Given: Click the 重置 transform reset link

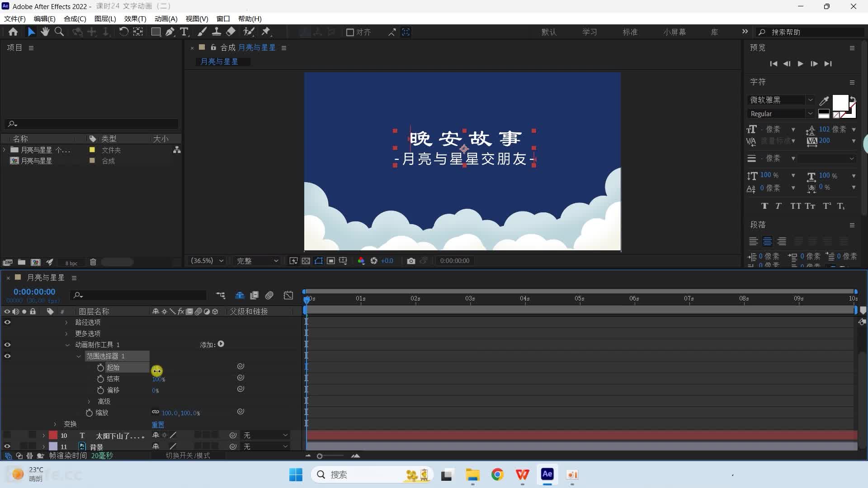Looking at the screenshot, I should point(158,424).
